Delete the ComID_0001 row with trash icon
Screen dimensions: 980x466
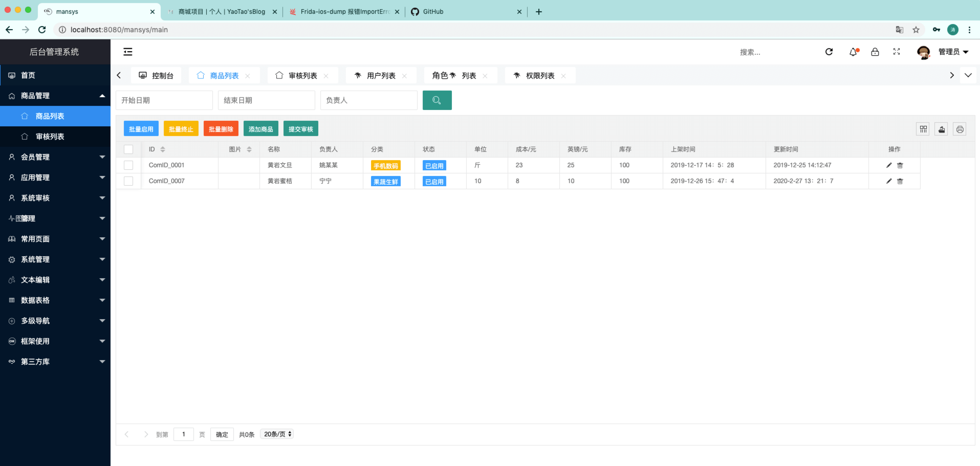pos(900,165)
